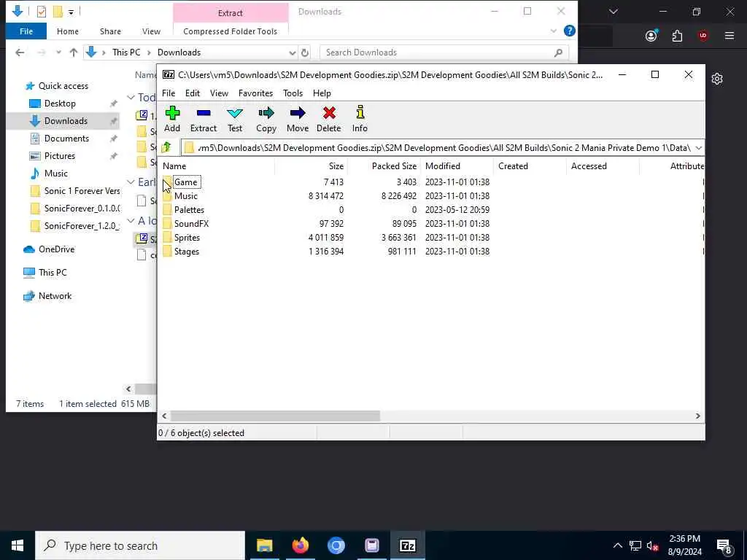Open File Explorer from the taskbar

pos(264,545)
